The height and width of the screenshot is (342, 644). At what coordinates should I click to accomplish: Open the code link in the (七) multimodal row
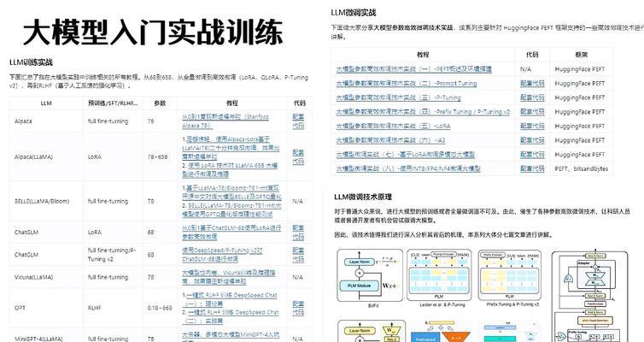[x=532, y=155]
